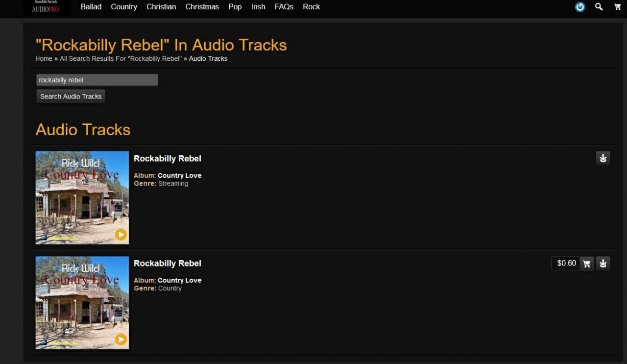The height and width of the screenshot is (364, 627).
Task: Open the search magnifier icon in header
Action: [599, 7]
